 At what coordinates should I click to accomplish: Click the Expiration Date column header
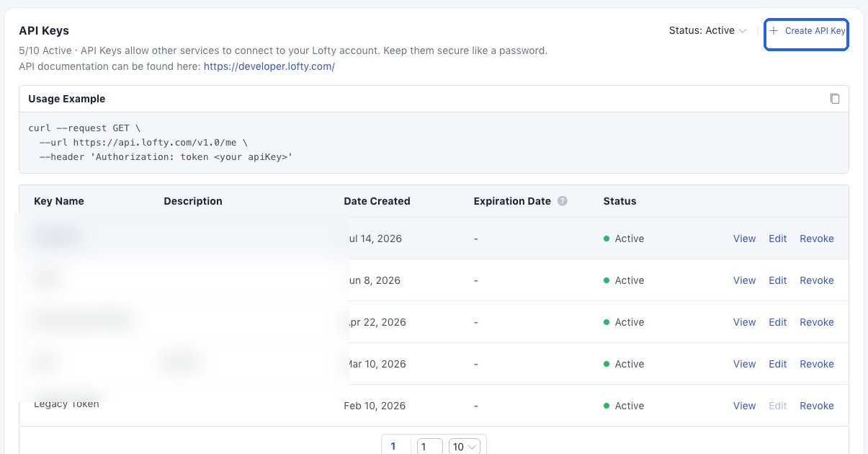(512, 201)
